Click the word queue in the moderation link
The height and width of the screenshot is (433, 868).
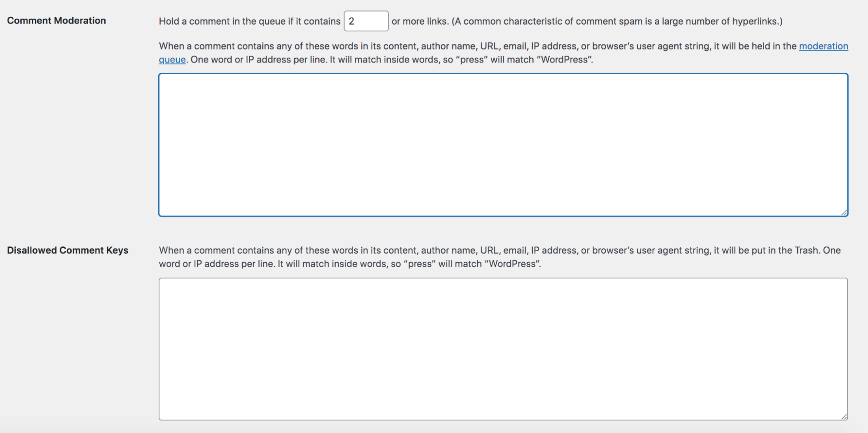(172, 59)
